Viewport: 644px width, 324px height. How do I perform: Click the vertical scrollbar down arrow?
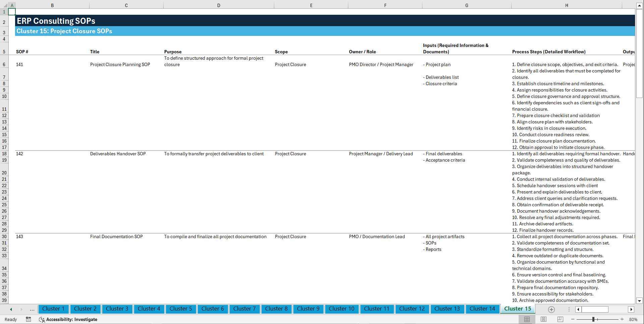click(x=640, y=301)
